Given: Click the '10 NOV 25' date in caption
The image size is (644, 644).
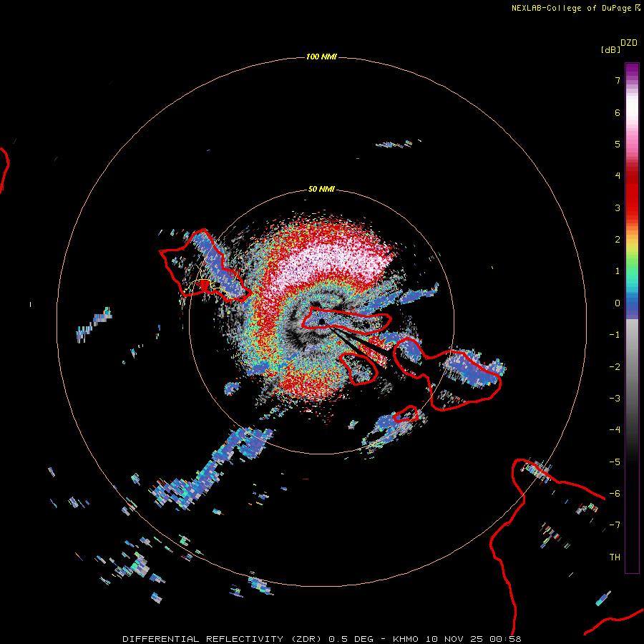Looking at the screenshot, I should (454, 639).
